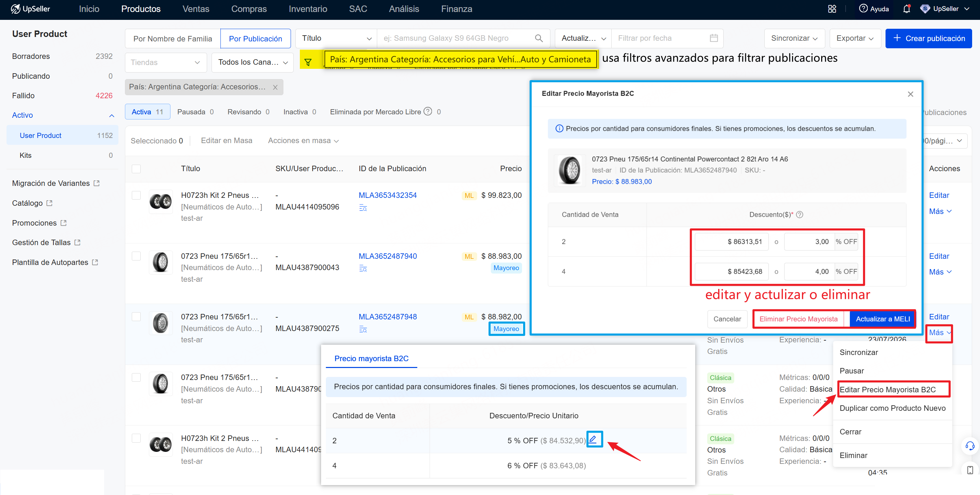This screenshot has width=980, height=495.
Task: Click the pencil edit icon beside 5 % OFF
Action: point(594,440)
